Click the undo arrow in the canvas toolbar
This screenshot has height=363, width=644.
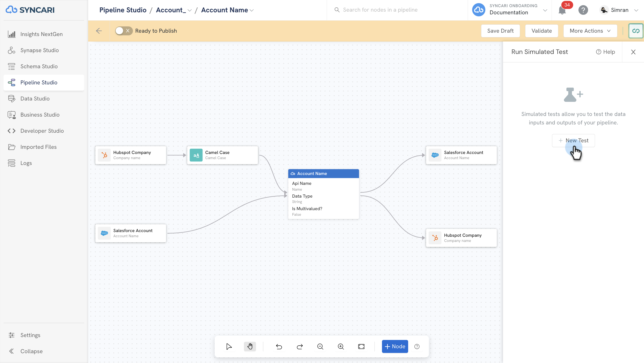coord(279,346)
